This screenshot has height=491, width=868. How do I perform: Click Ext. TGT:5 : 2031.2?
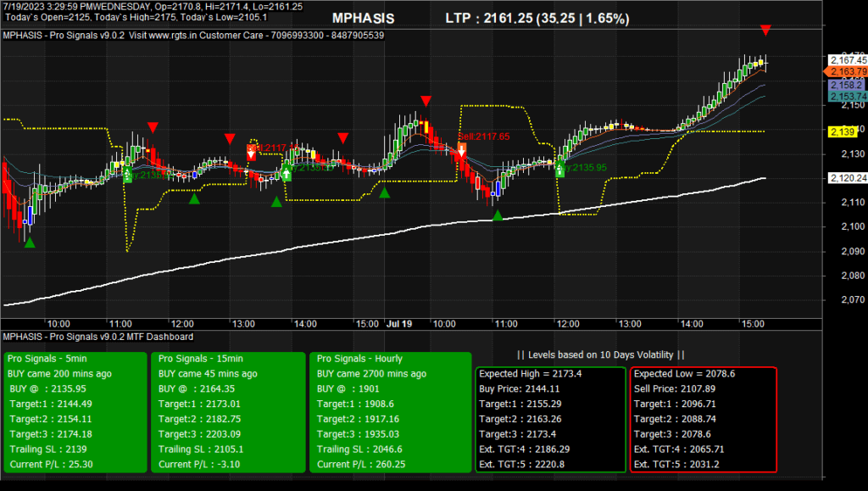coord(676,464)
